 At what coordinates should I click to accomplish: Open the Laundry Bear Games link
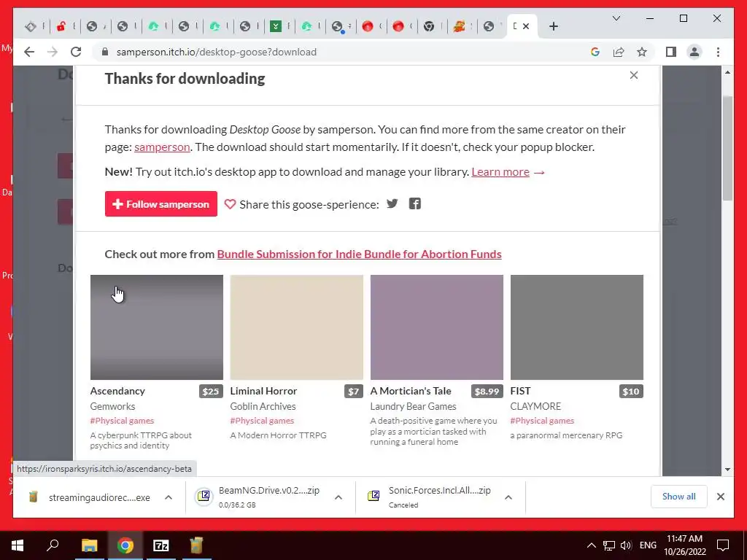pyautogui.click(x=414, y=406)
